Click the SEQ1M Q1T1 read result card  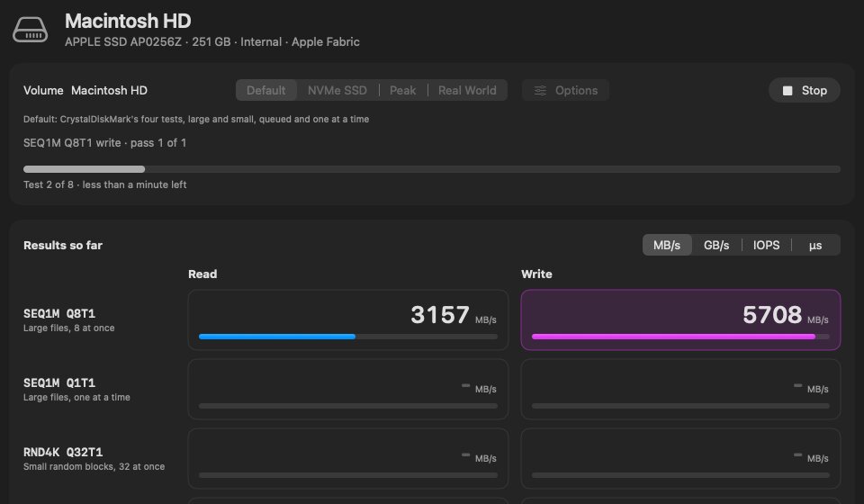(348, 390)
